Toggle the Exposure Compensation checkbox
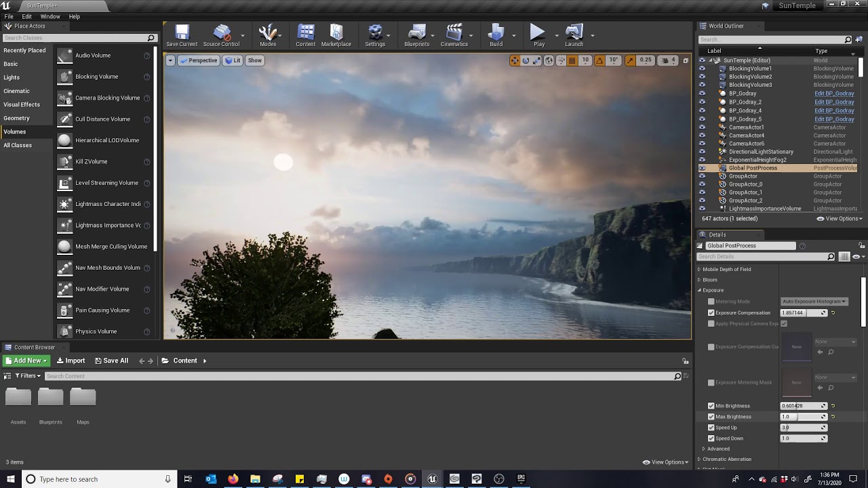The width and height of the screenshot is (868, 488). pos(711,313)
